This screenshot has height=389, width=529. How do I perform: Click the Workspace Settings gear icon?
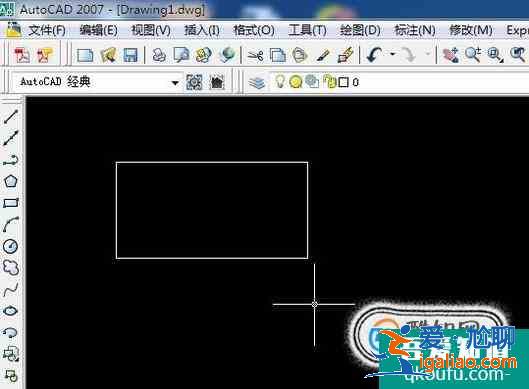[x=194, y=82]
